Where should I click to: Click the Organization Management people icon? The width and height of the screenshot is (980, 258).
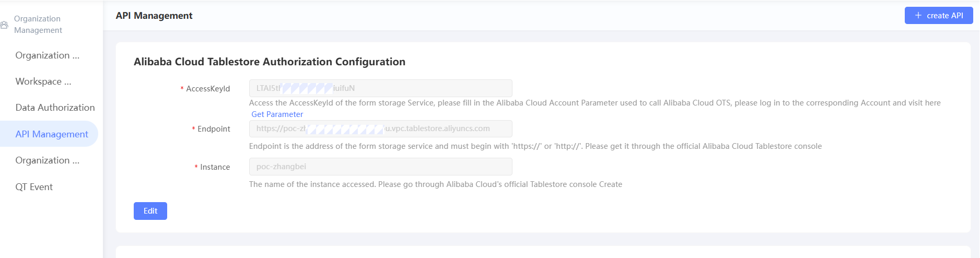point(4,25)
